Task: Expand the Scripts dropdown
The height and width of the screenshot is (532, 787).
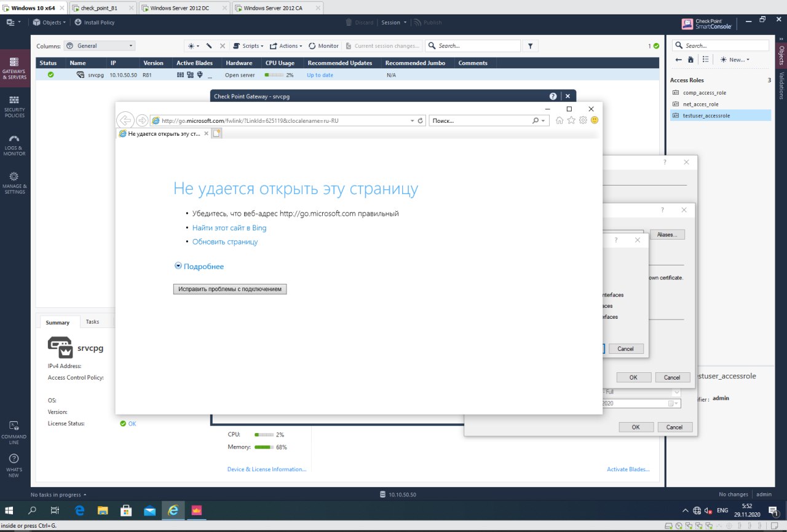Action: pyautogui.click(x=248, y=46)
